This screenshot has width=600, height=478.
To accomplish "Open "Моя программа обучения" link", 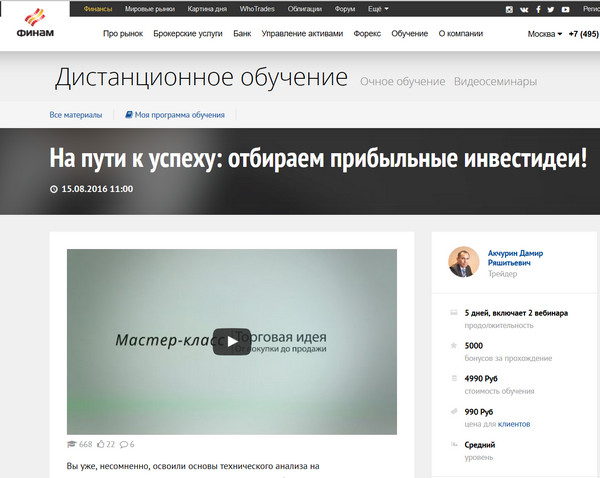I will coord(175,115).
